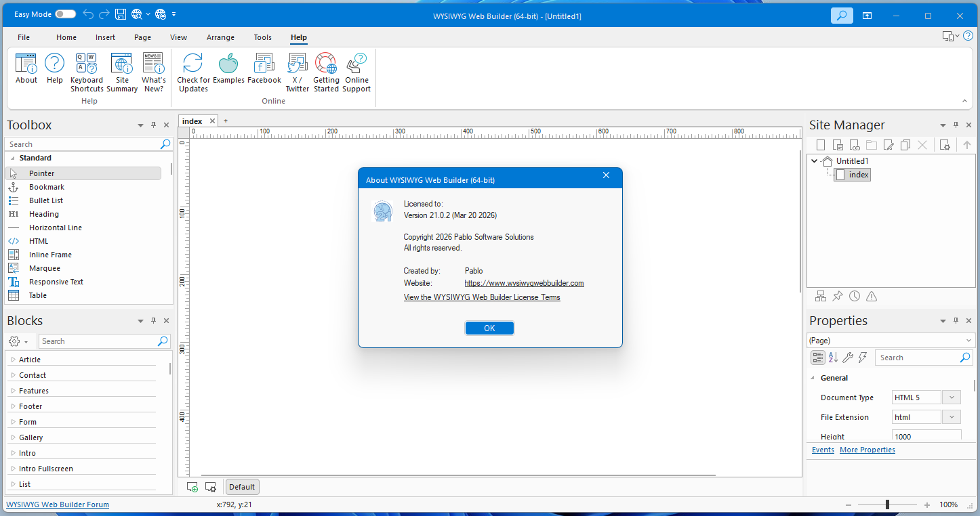This screenshot has width=980, height=516.
Task: Pin the Site Manager panel
Action: (956, 125)
